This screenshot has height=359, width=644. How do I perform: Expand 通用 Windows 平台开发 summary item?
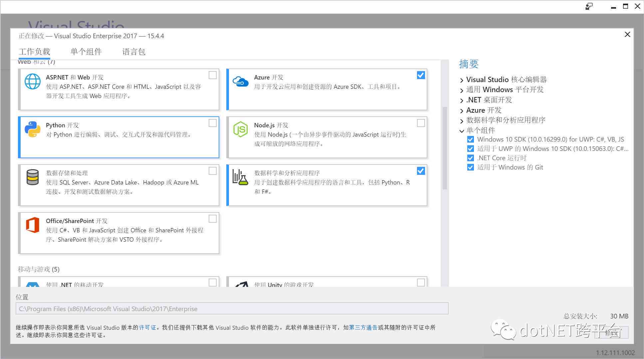pyautogui.click(x=462, y=90)
